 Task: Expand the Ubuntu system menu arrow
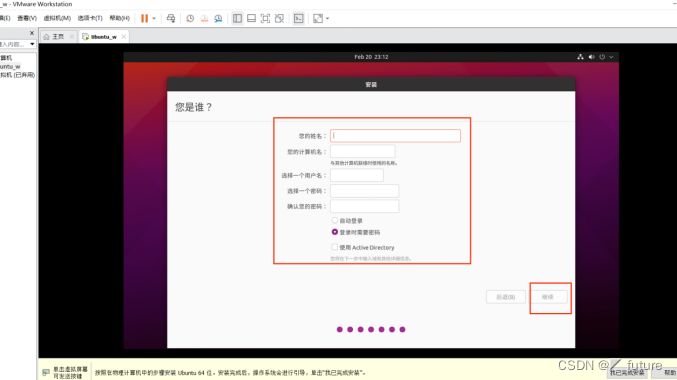[611, 57]
